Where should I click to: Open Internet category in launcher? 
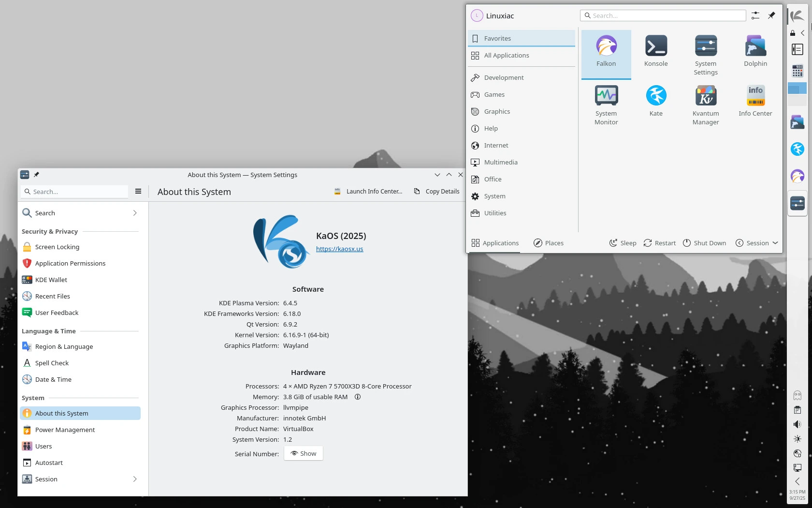[x=522, y=145]
